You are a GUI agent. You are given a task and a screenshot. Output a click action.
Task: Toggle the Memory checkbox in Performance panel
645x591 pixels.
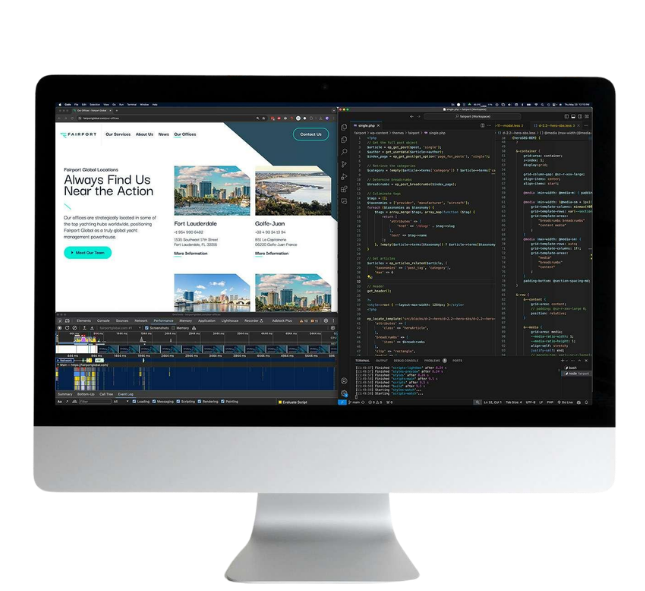pyautogui.click(x=173, y=328)
